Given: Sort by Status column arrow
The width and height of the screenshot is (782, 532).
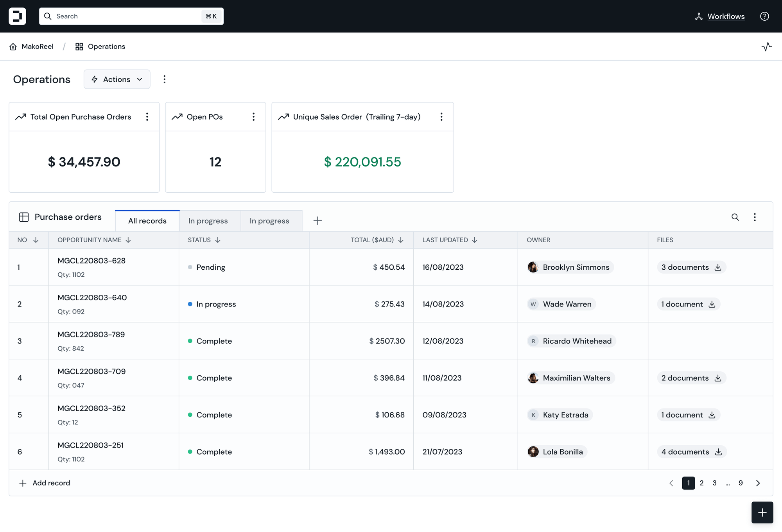Looking at the screenshot, I should (218, 240).
